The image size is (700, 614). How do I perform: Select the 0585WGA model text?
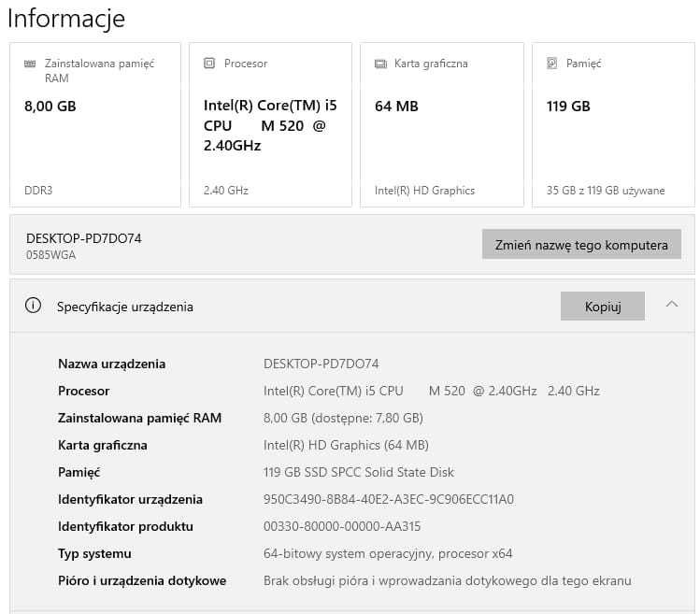coord(50,255)
